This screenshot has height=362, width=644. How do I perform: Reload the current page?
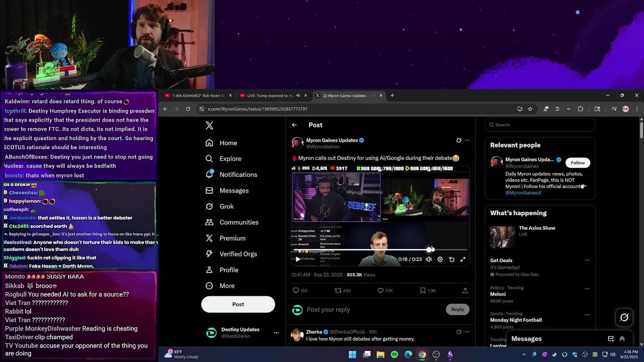[188, 109]
